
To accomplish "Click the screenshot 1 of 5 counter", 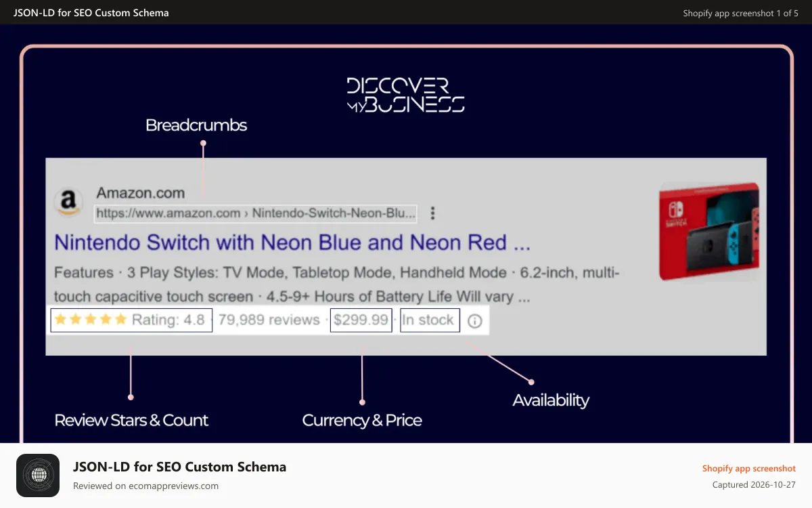I will 741,13.
